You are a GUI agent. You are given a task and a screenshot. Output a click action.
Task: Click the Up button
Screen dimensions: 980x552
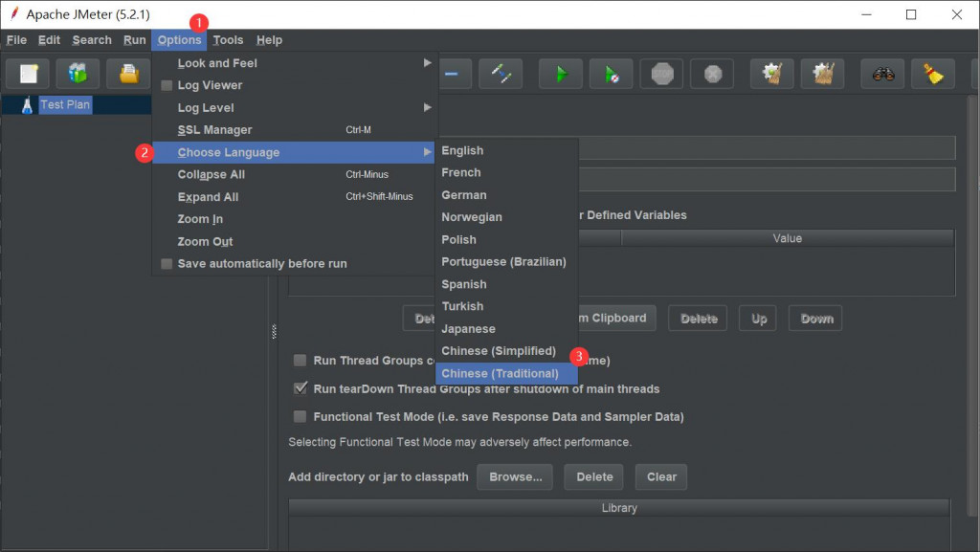click(758, 319)
